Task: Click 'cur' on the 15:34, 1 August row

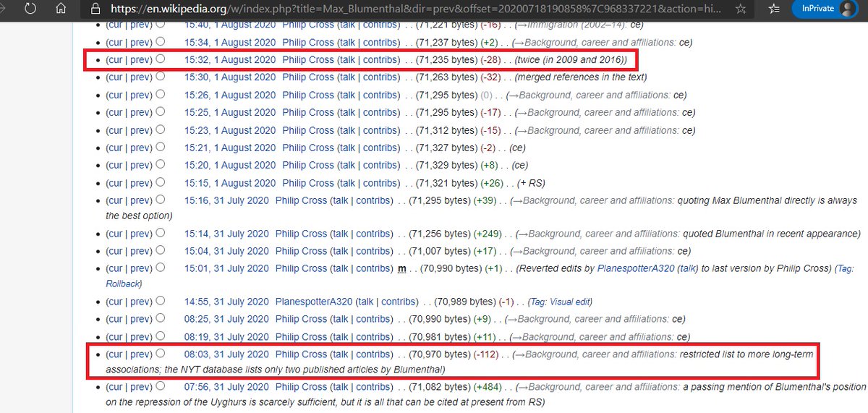Action: click(x=116, y=42)
